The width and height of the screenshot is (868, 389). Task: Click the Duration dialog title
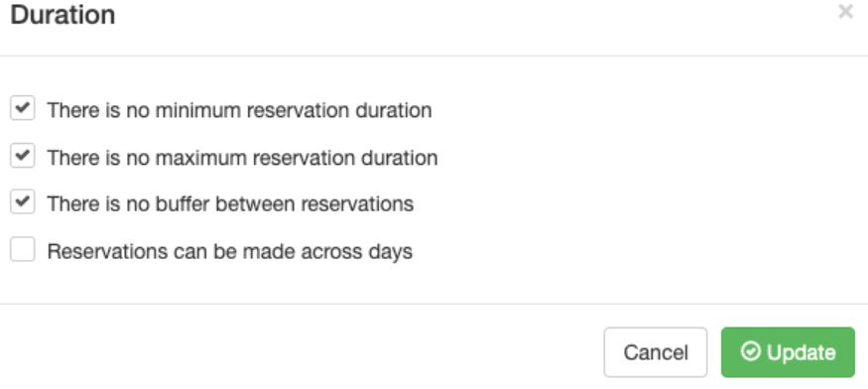(62, 15)
